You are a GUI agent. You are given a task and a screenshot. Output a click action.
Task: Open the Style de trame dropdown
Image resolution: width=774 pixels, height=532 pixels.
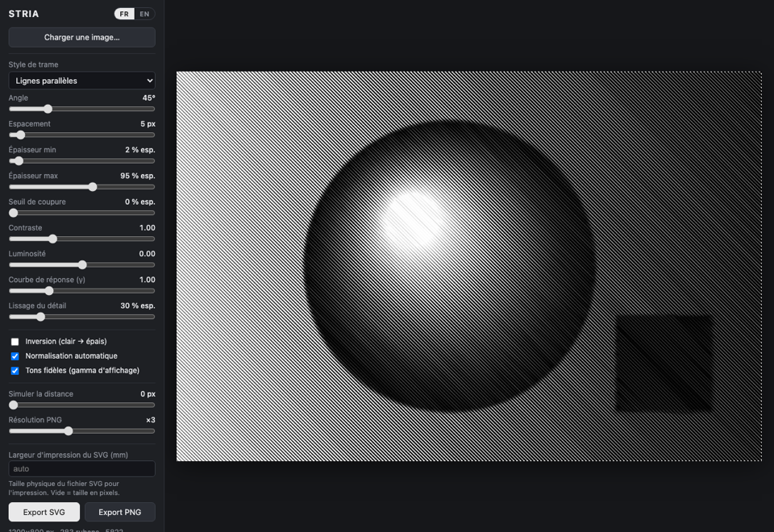tap(82, 81)
